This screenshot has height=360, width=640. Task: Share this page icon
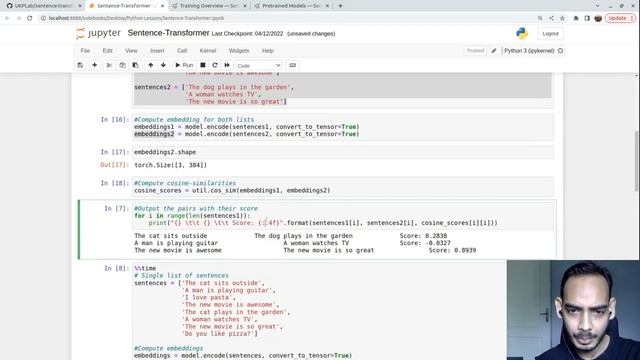551,18
